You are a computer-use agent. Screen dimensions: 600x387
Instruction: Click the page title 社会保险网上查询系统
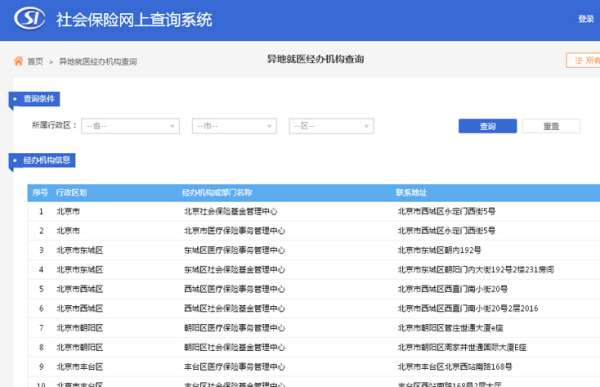pos(134,20)
